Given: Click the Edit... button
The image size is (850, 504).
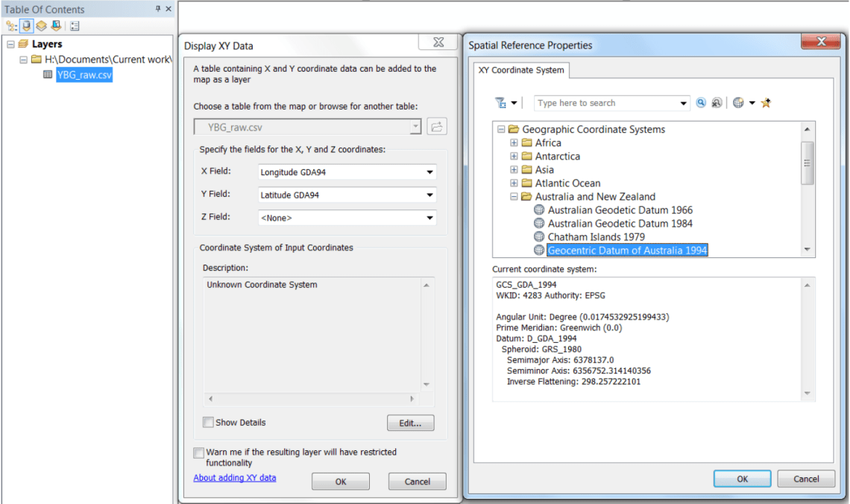Looking at the screenshot, I should tap(410, 423).
